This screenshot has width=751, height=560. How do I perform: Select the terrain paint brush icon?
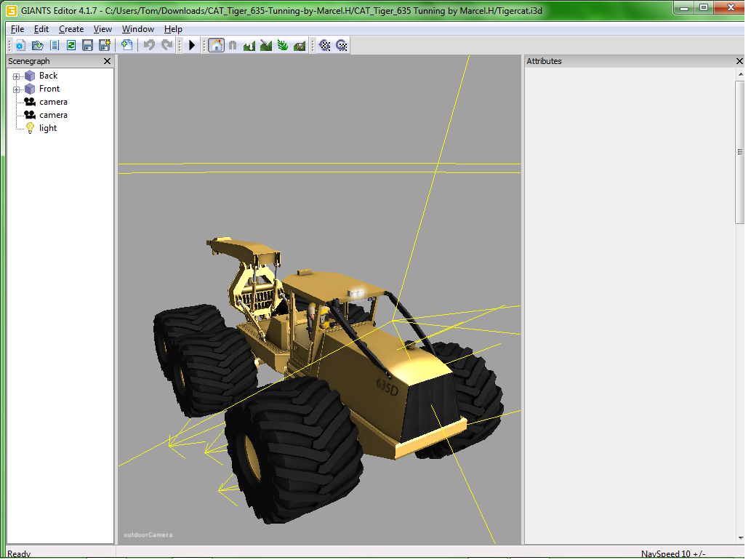266,46
